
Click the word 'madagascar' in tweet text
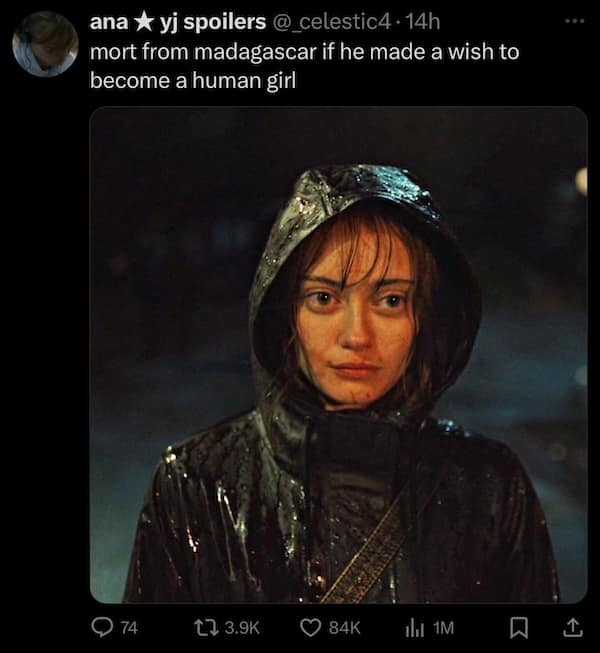255,52
